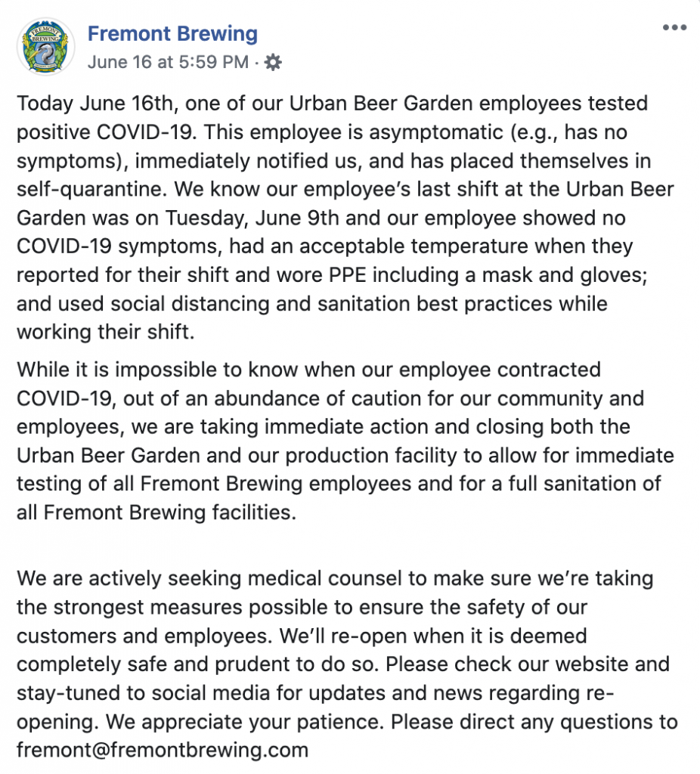This screenshot has width=700, height=774.
Task: Click the opening words "Today June 16th"
Action: [x=94, y=104]
